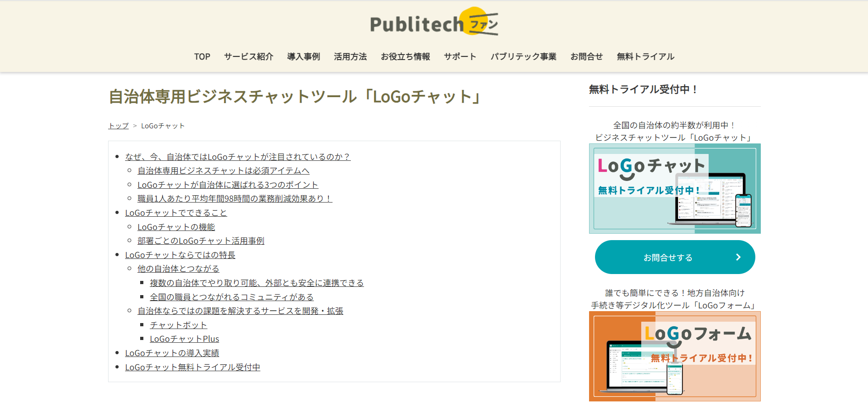Open the お役立ち情報 menu item
The image size is (868, 406).
[x=405, y=57]
